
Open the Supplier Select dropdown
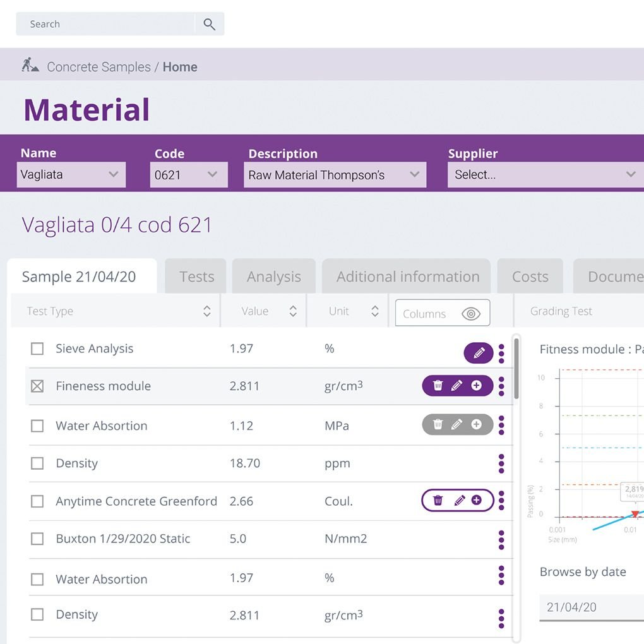(544, 175)
